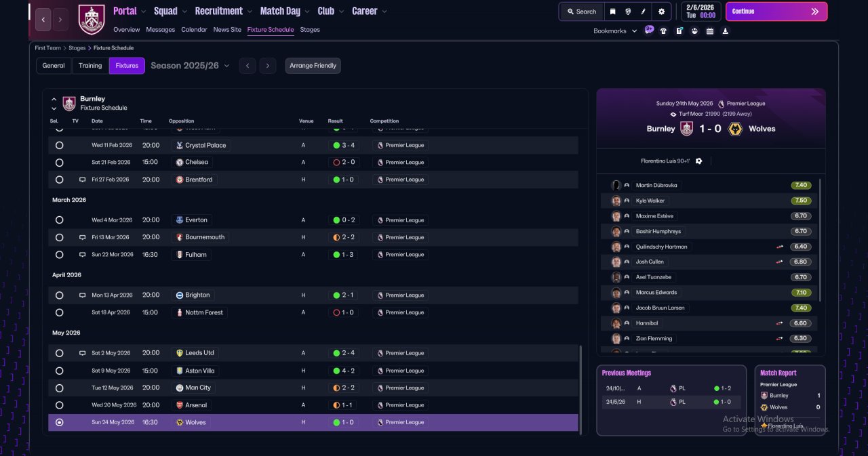Open the Squad dropdown menu
Viewport: 868px width, 456px height.
(x=170, y=11)
